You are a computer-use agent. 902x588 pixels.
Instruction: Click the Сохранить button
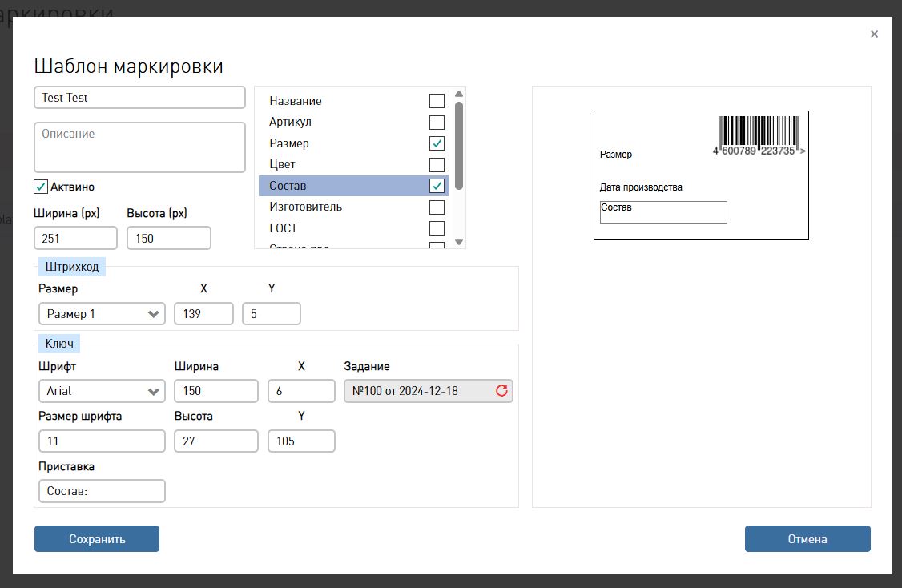97,538
